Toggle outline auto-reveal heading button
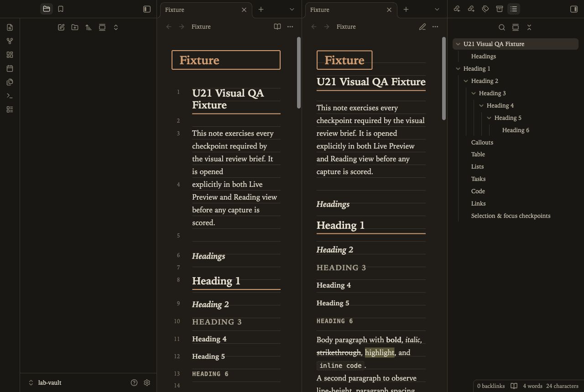This screenshot has height=392, width=584. 516,27
